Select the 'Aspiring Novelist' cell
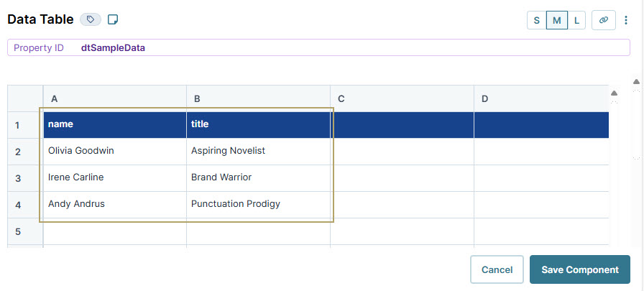Screen dimensions: 644x291 (x=258, y=152)
